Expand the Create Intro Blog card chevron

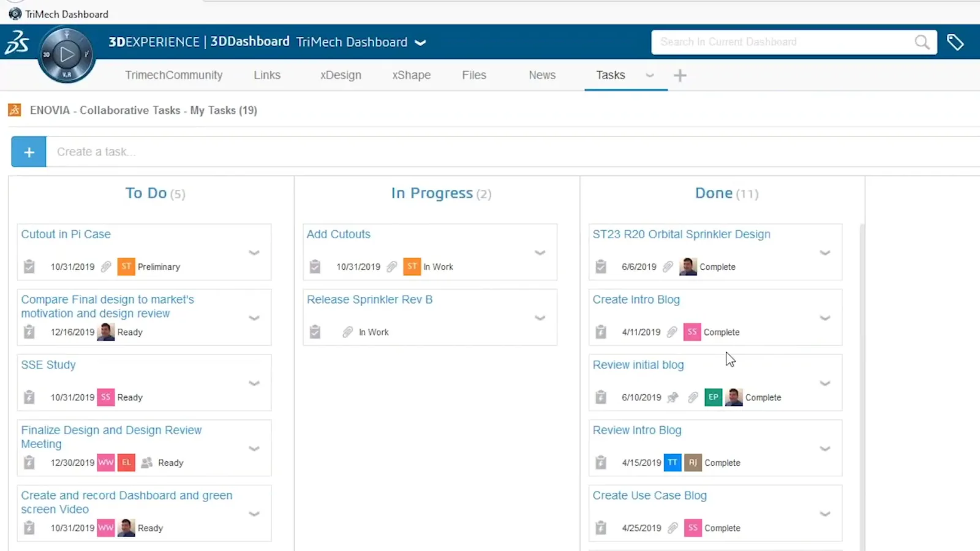click(x=825, y=318)
